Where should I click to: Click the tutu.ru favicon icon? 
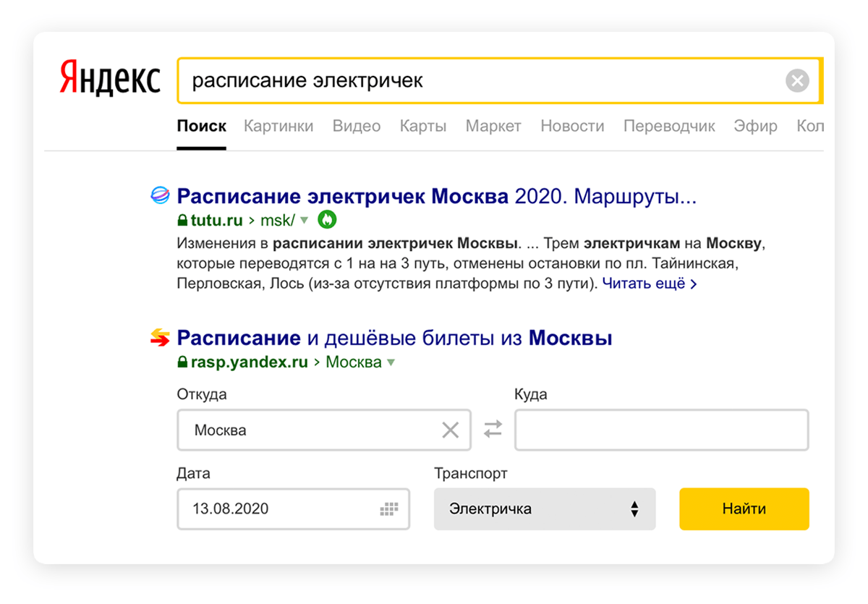(x=159, y=195)
